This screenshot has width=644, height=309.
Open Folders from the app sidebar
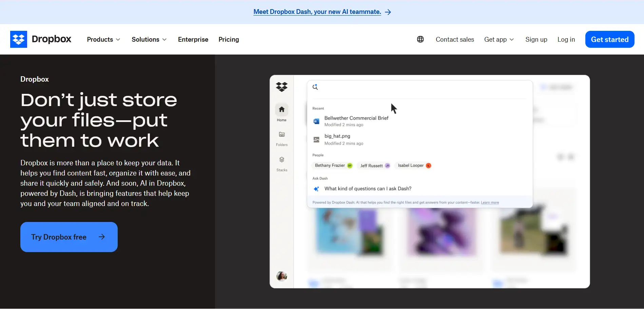tap(281, 137)
